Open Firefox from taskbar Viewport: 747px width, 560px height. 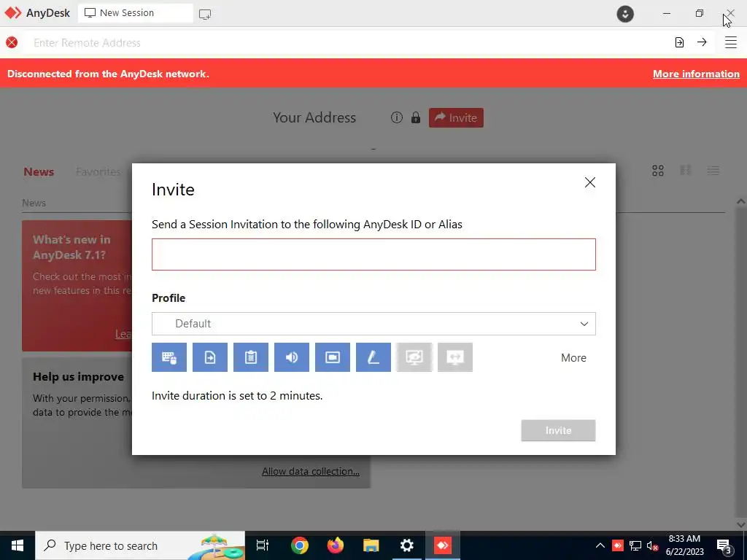click(x=336, y=545)
